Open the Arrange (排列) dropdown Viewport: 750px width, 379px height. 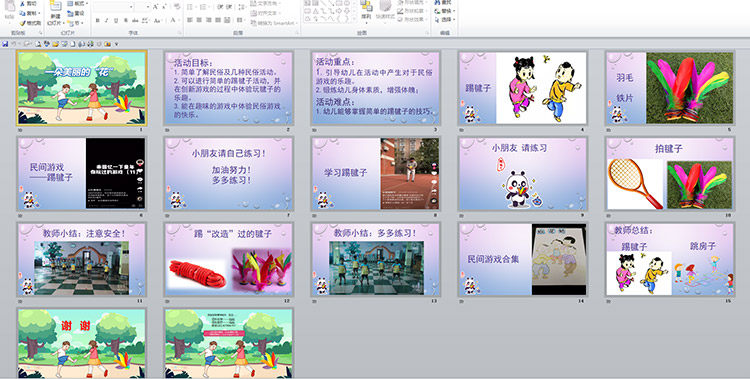click(x=366, y=12)
